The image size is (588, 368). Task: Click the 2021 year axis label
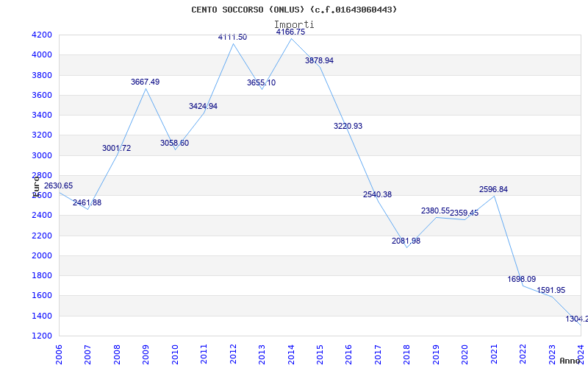494,355
